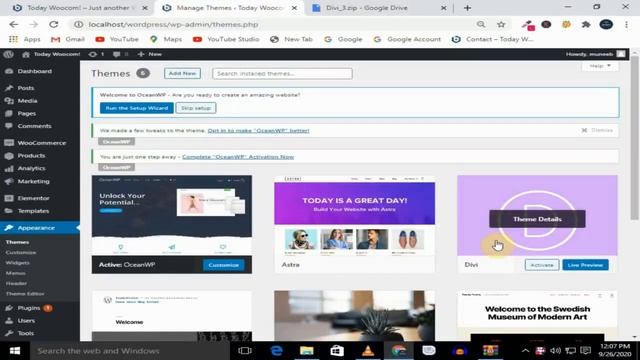Open the Media library menu
Screen dimensions: 640x360
click(x=27, y=100)
